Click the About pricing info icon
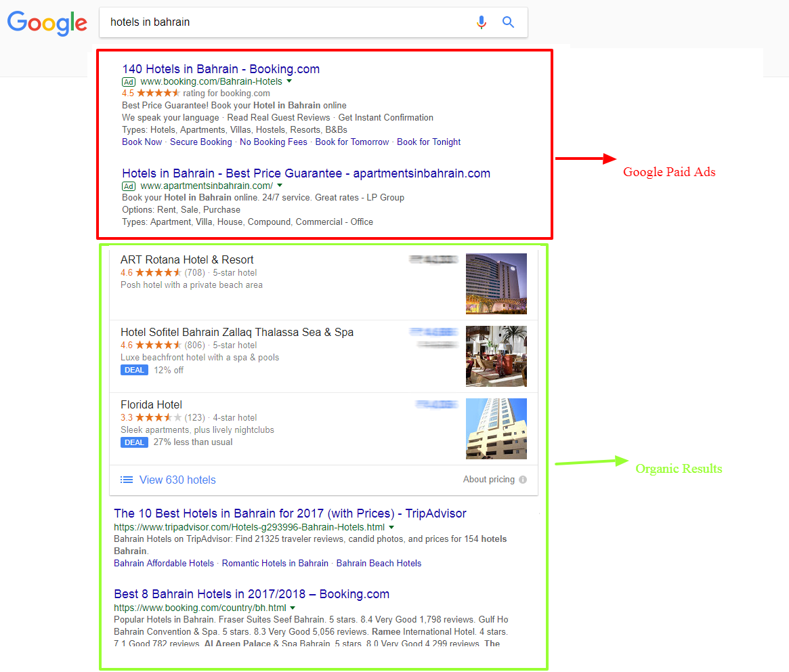This screenshot has width=789, height=672. 523,480
